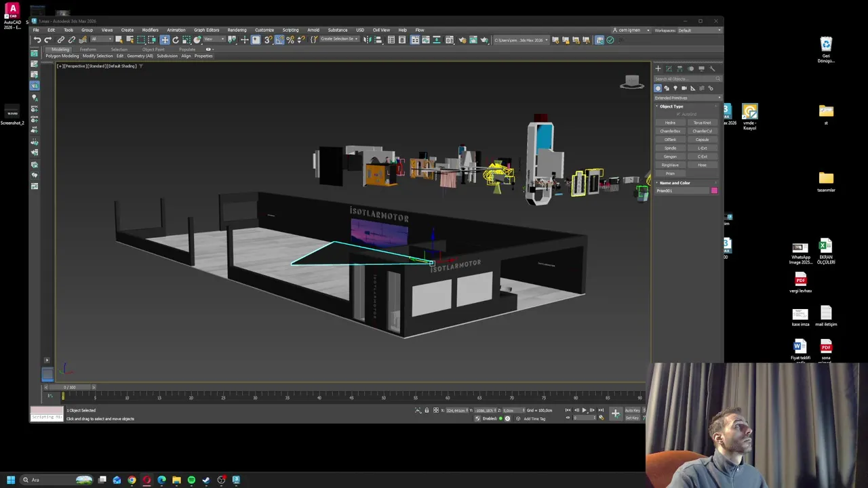Open the Utilities wrench panel
The height and width of the screenshot is (488, 868).
712,68
